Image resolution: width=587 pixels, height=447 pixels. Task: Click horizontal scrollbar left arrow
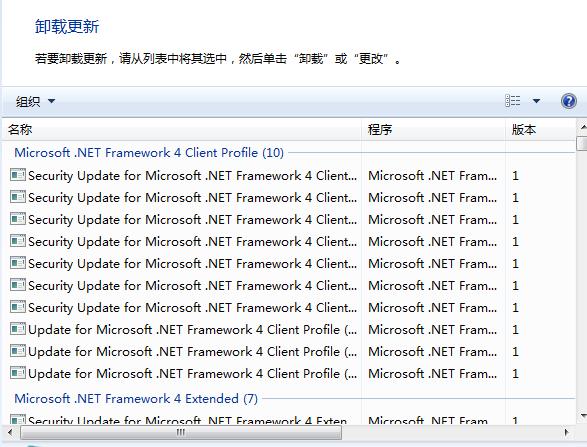[x=10, y=433]
